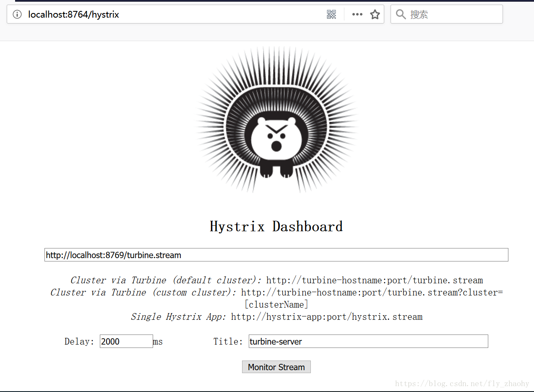
Task: Click the 'Cluster via Turbine (default cluster)' text
Action: (166, 280)
